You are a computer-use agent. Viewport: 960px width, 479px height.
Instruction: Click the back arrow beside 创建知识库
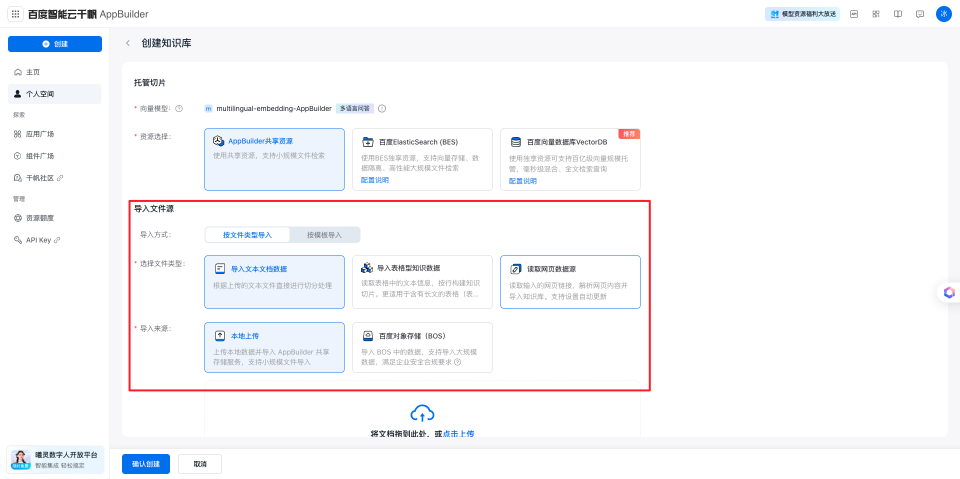coord(127,43)
